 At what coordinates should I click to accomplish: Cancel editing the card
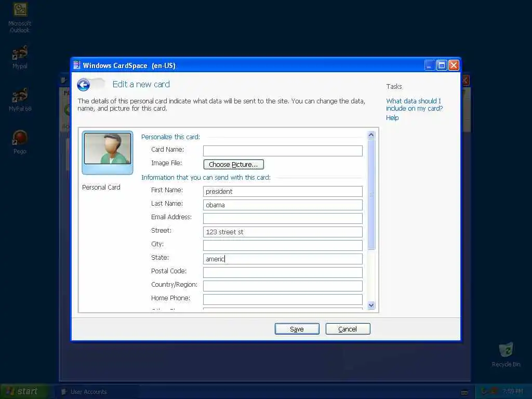(x=348, y=329)
